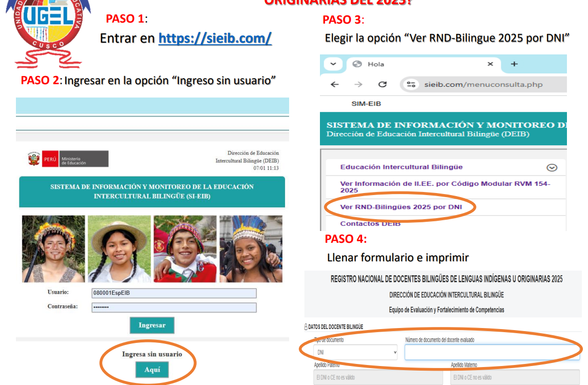This screenshot has height=385, width=588.
Task: Open Ver Información de II.EE. por Código Modular
Action: (x=445, y=187)
